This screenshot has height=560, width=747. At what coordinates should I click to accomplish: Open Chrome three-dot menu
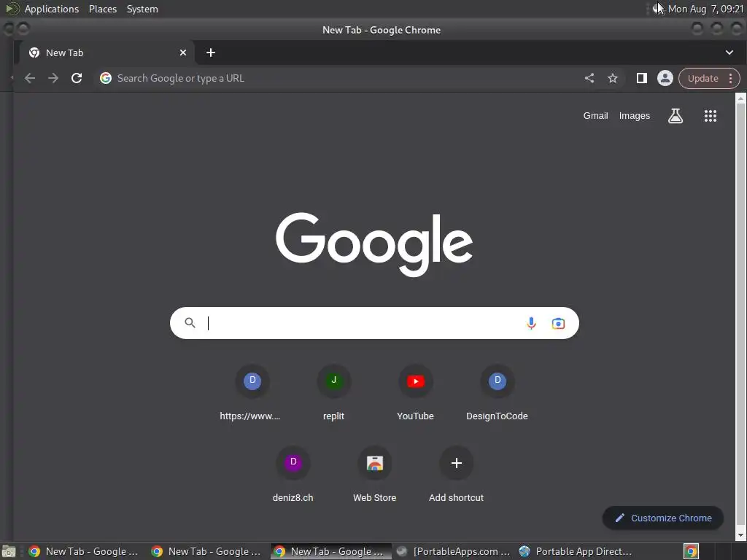[731, 79]
